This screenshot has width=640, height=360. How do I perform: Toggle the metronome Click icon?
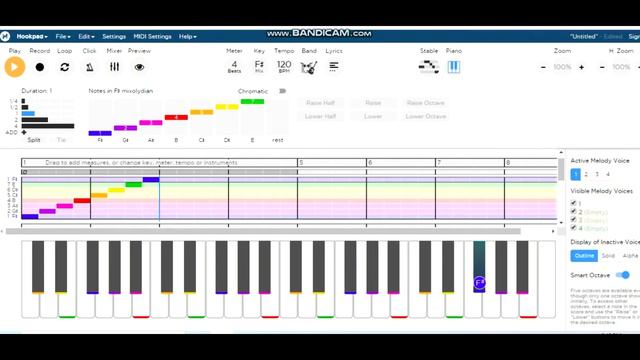[90, 67]
